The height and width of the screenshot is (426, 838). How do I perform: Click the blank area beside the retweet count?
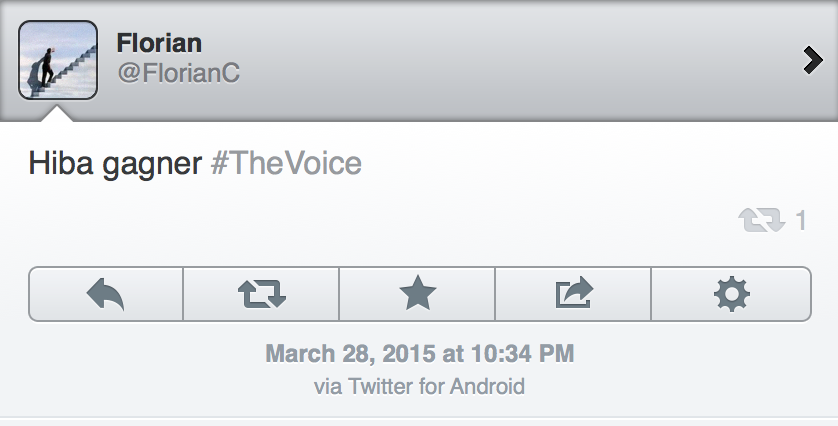(x=400, y=221)
